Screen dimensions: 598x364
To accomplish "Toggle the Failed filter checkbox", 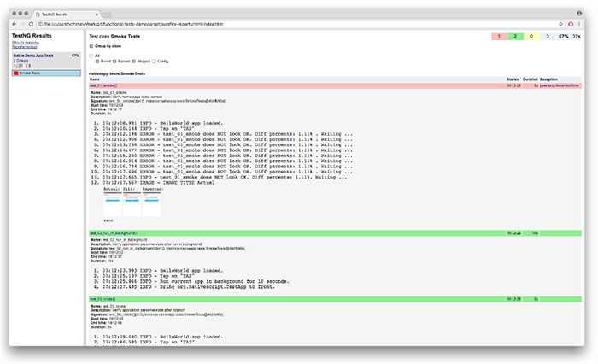I will point(97,61).
